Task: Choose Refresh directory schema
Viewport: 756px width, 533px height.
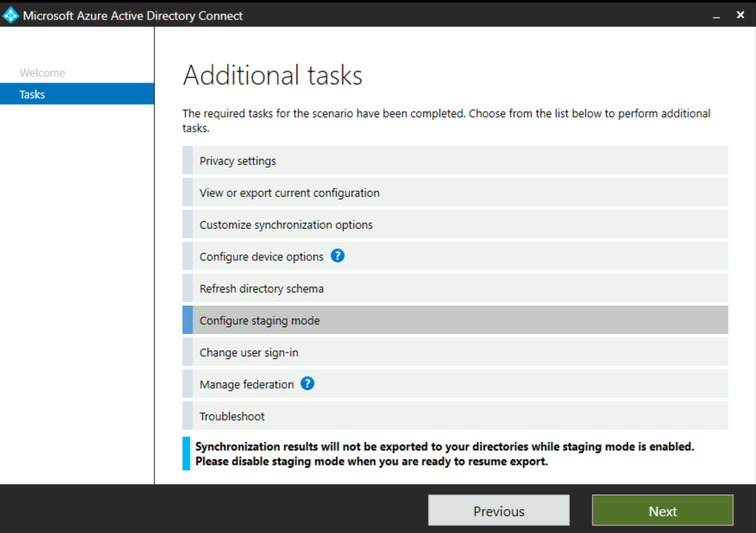Action: coord(455,288)
